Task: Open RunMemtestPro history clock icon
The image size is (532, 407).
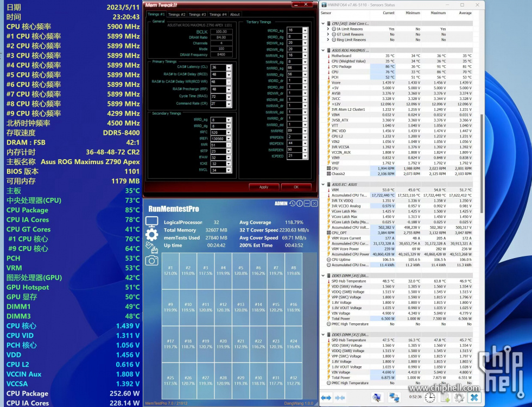Action: [x=293, y=203]
